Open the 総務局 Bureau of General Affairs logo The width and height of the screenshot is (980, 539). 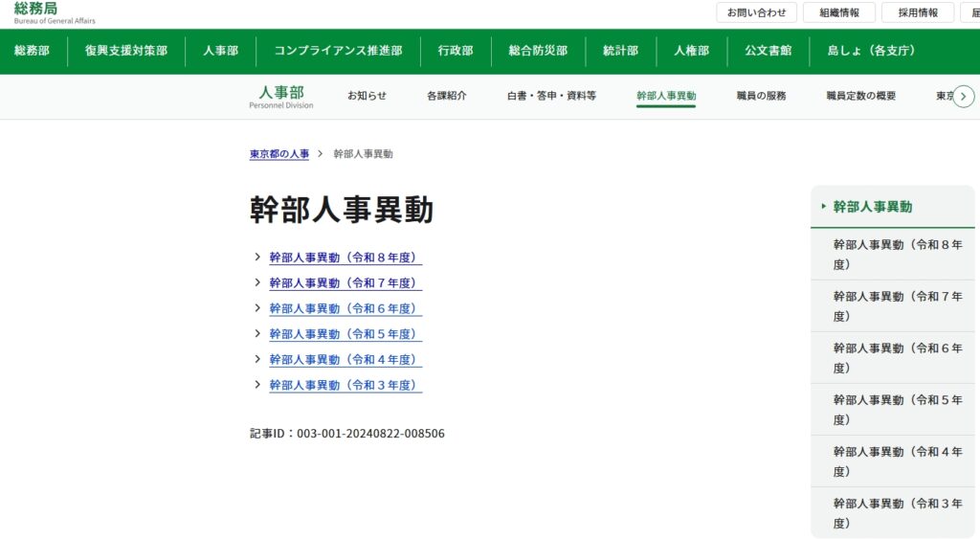tap(55, 12)
